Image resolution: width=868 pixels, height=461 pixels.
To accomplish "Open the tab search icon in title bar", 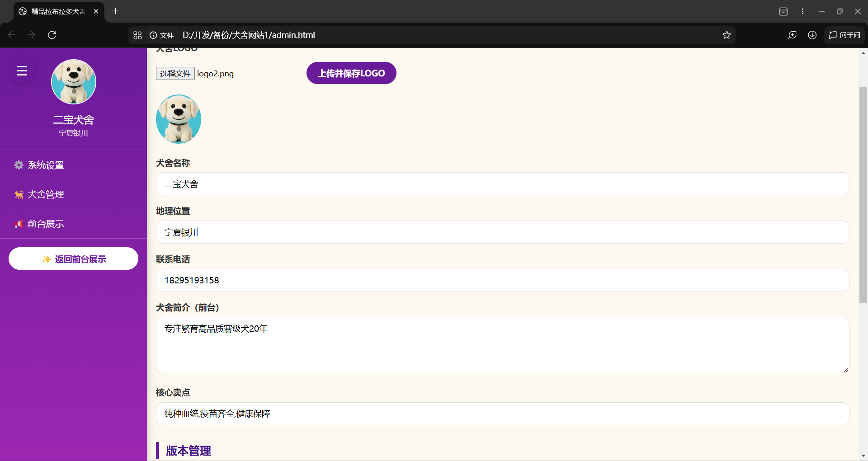I will point(783,11).
